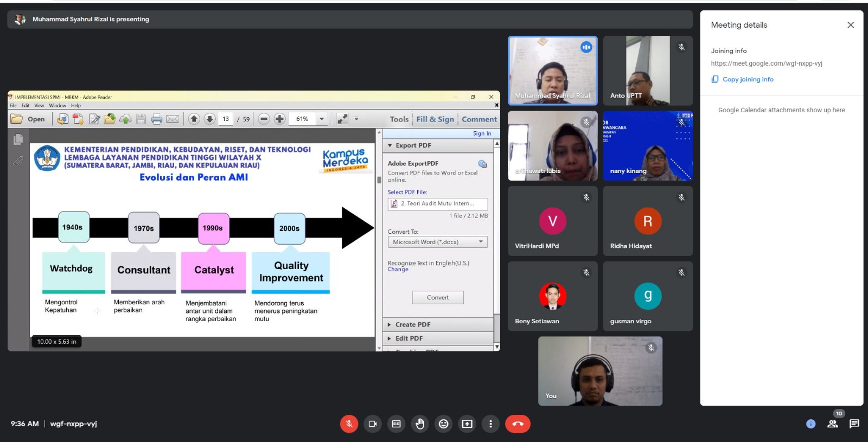Open the chat panel icon
868x442 pixels.
click(854, 424)
